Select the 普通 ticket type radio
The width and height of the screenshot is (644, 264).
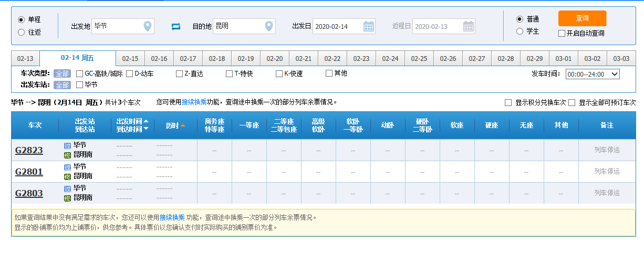pos(520,19)
